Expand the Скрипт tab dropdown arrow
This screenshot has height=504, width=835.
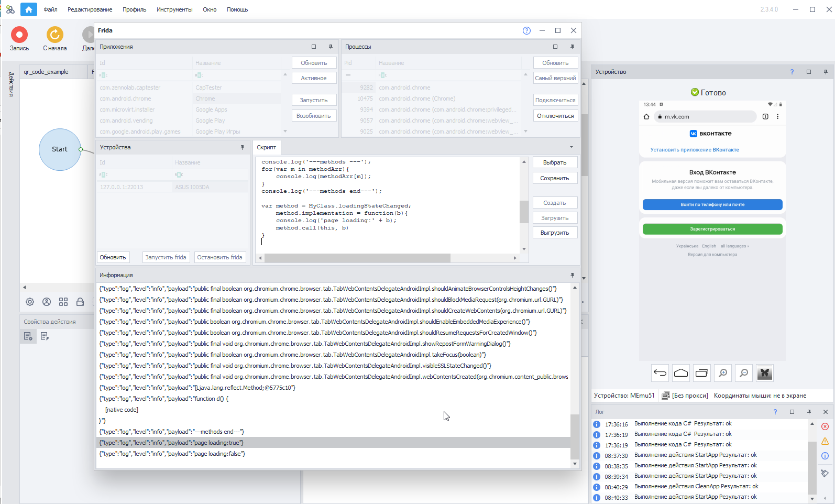pyautogui.click(x=572, y=147)
